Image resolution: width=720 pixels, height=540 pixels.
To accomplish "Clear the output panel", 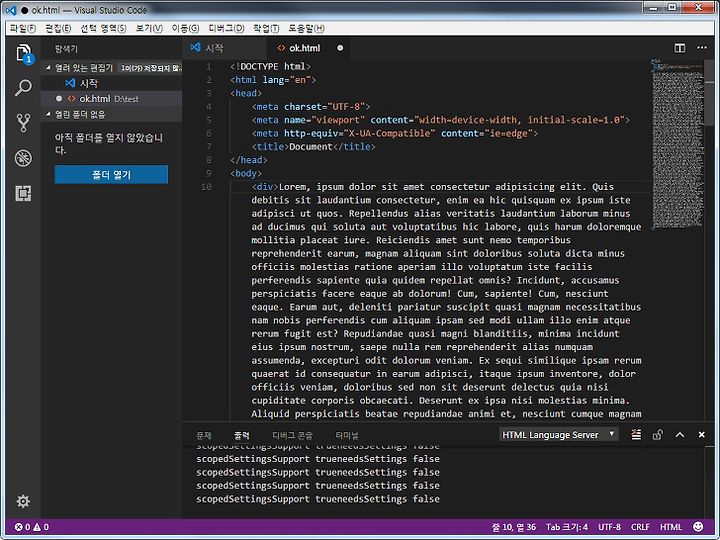I will 636,434.
